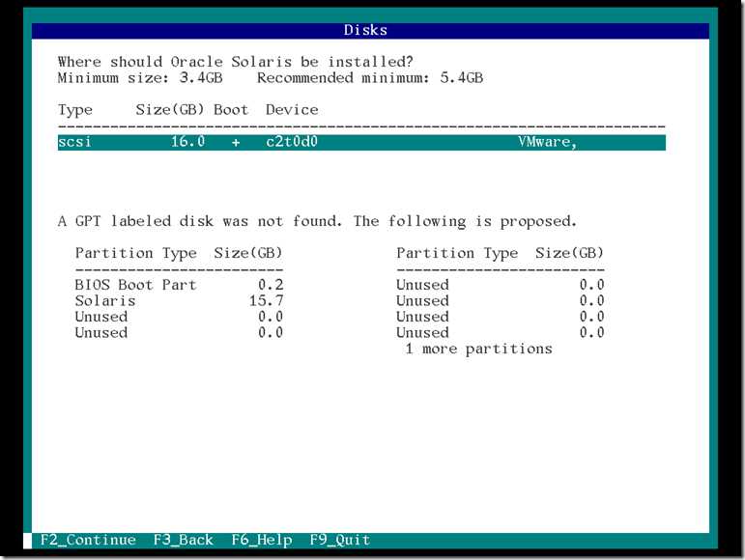
Task: Click left 'Partition Type' header
Action: (135, 253)
